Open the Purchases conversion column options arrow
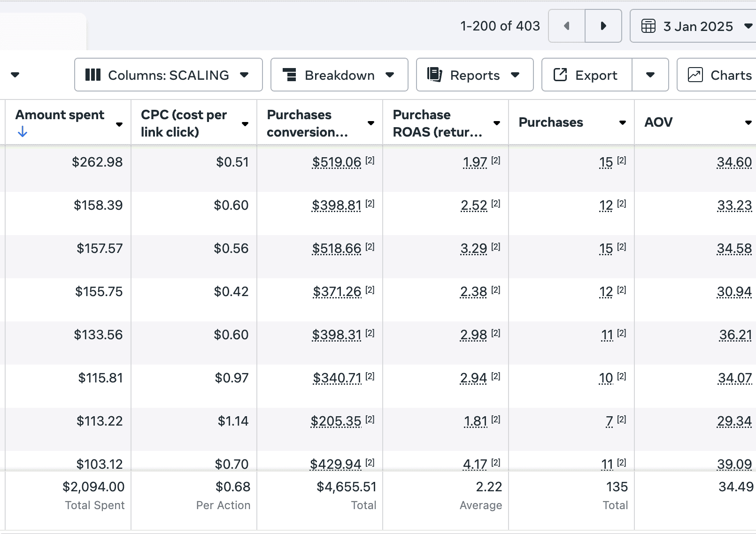 click(x=371, y=123)
